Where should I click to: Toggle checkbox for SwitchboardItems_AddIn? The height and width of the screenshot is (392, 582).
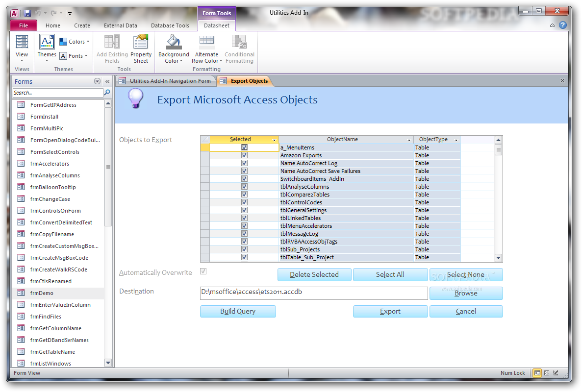click(x=244, y=179)
